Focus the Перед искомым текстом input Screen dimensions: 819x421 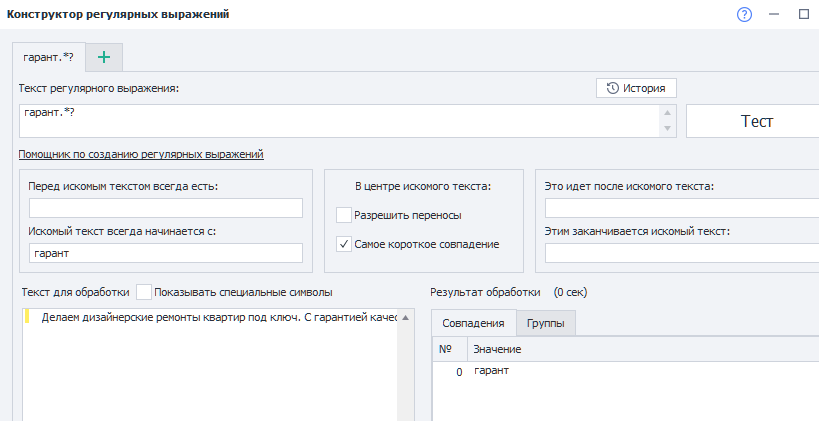click(166, 208)
